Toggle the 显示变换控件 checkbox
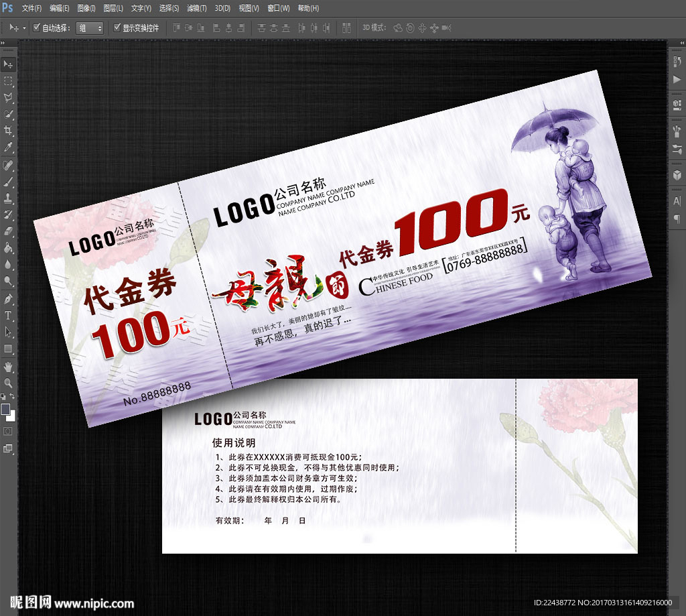 117,27
